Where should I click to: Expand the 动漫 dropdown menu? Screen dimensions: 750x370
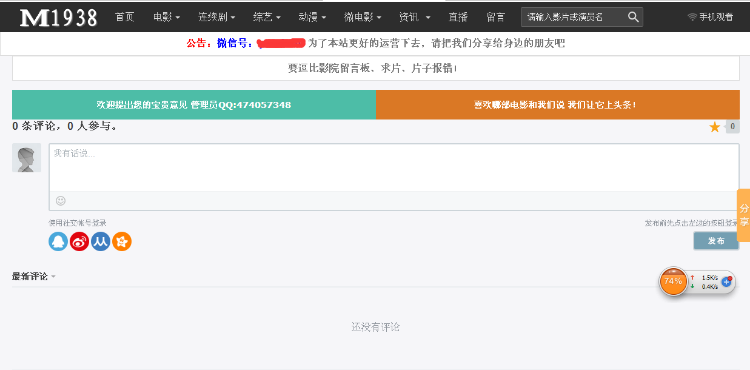pos(312,17)
